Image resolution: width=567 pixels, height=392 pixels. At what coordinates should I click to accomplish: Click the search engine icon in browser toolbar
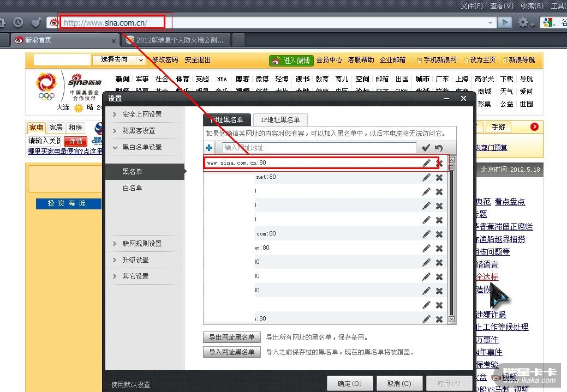(x=548, y=22)
